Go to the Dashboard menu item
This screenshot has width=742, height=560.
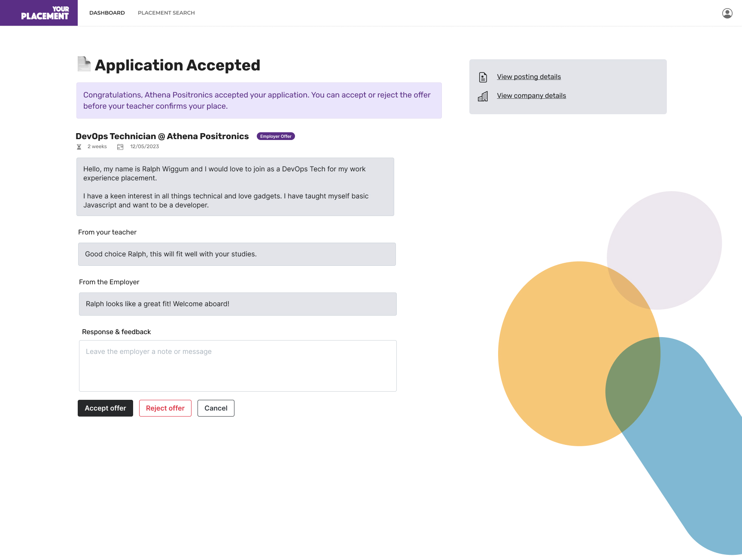[x=107, y=13]
